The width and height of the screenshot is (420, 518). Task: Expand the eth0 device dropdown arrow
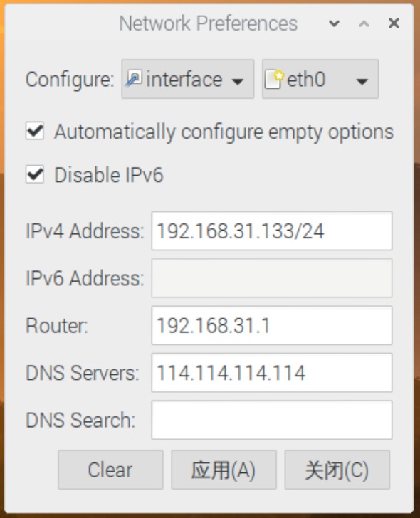tap(362, 81)
